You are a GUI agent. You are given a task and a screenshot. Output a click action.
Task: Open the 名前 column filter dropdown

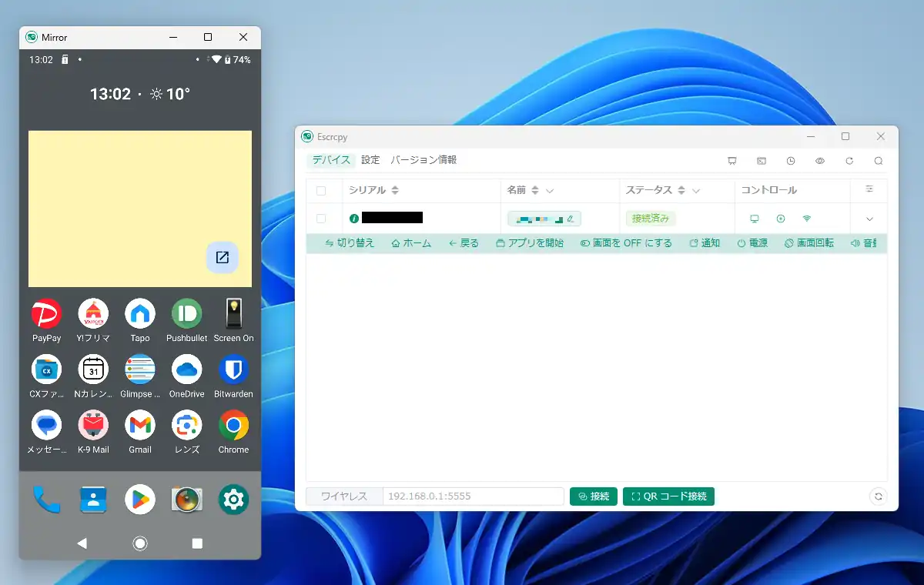pyautogui.click(x=550, y=191)
